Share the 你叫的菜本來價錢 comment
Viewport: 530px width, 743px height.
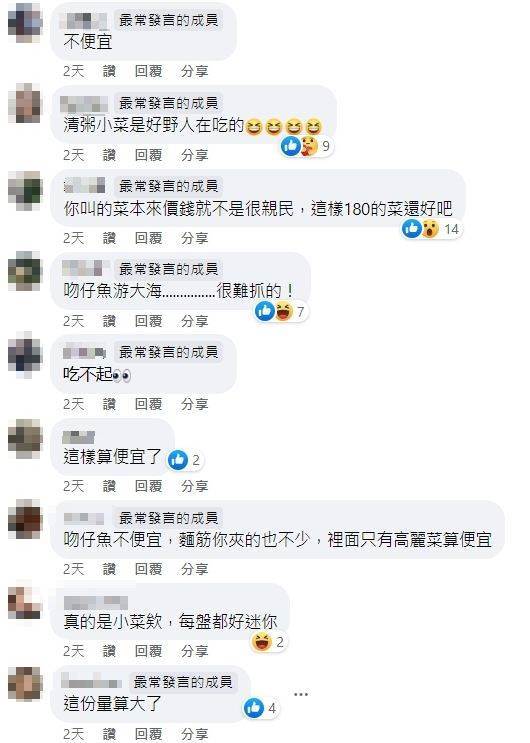(194, 237)
